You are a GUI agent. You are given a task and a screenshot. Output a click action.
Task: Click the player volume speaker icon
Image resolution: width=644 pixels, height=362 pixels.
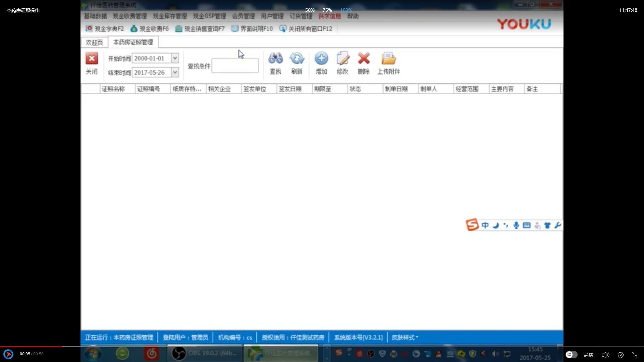click(605, 355)
